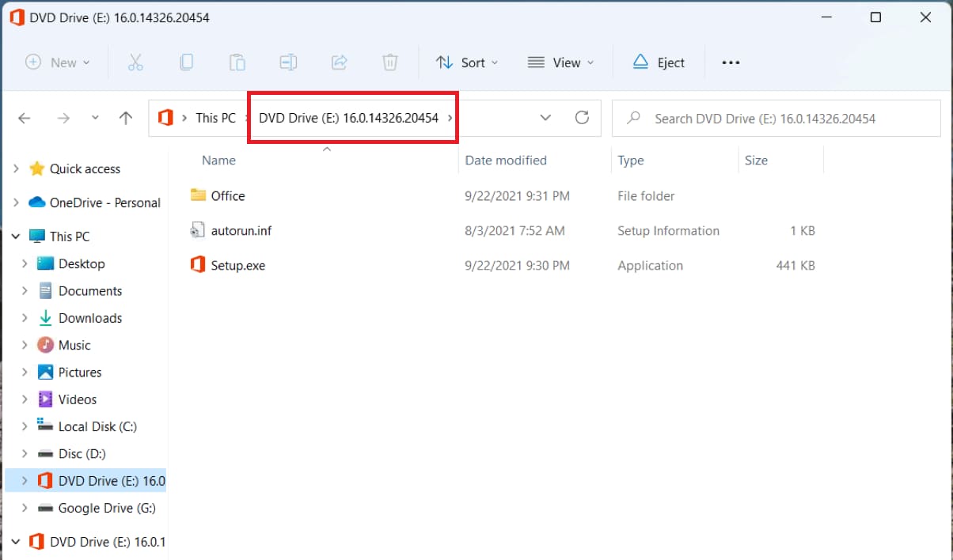Click the Search DVD Drive box
Image resolution: width=953 pixels, height=560 pixels.
tap(776, 119)
